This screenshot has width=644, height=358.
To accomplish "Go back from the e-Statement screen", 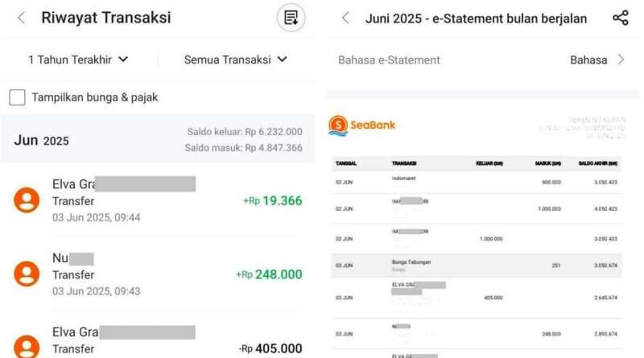I will [346, 18].
